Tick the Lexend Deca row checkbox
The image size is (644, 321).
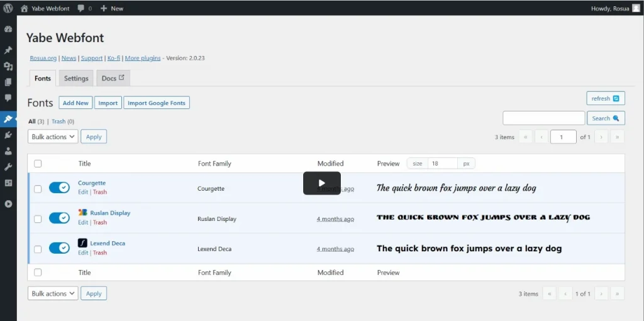click(38, 249)
